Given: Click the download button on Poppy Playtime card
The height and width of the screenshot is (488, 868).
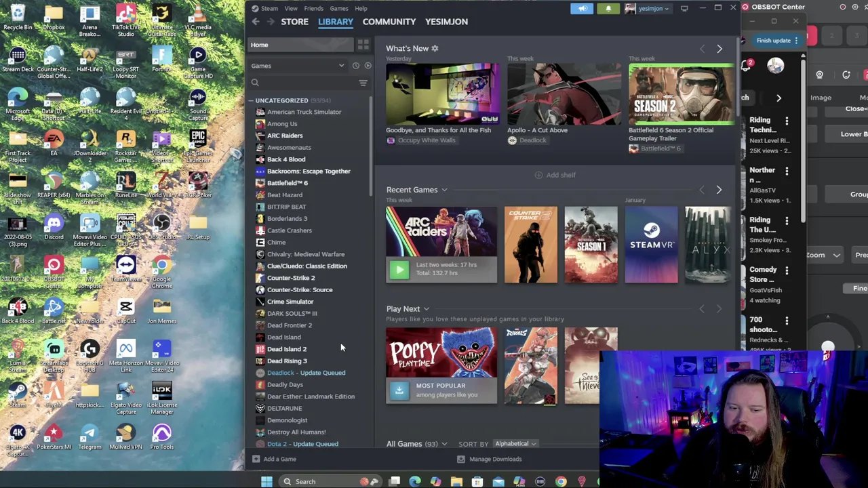Looking at the screenshot, I should (399, 390).
